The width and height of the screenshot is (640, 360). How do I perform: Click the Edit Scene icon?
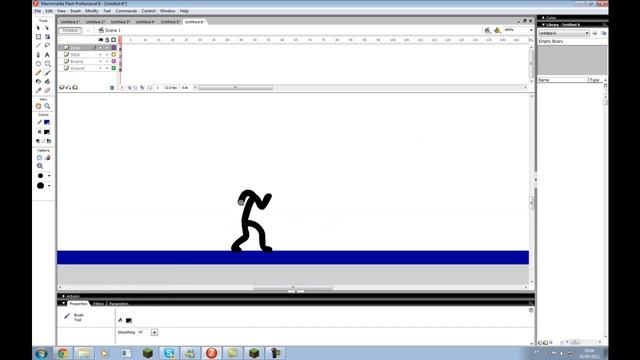[487, 30]
